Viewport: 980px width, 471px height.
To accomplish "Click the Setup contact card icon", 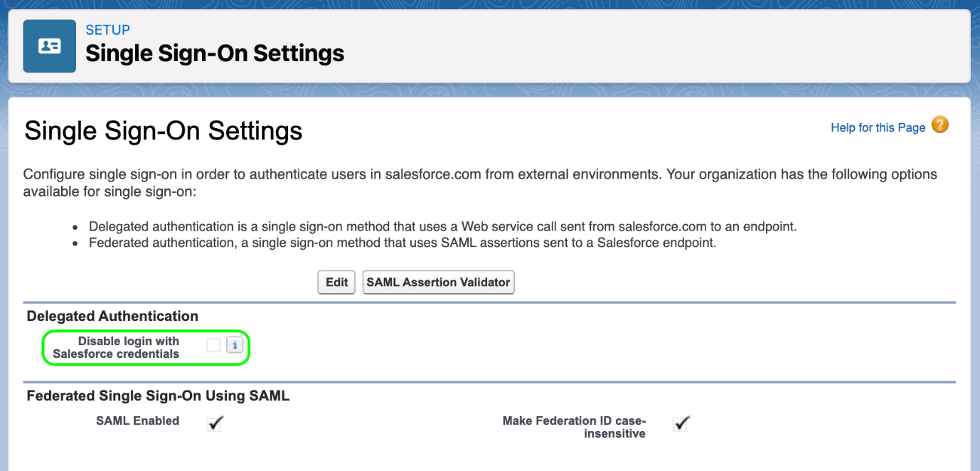I will (x=49, y=46).
